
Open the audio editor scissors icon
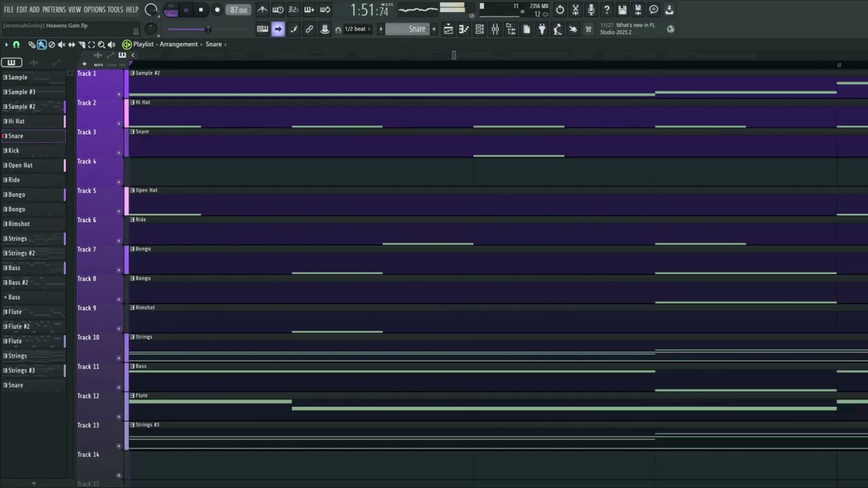point(576,9)
